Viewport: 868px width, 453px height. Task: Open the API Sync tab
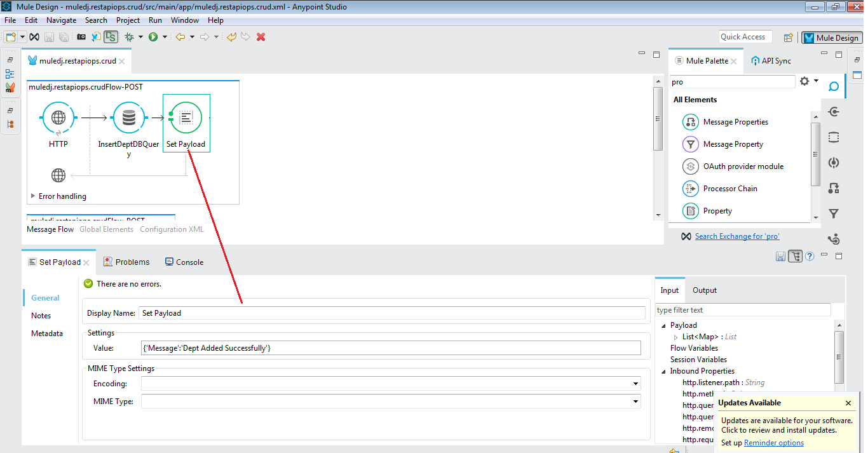pos(771,61)
